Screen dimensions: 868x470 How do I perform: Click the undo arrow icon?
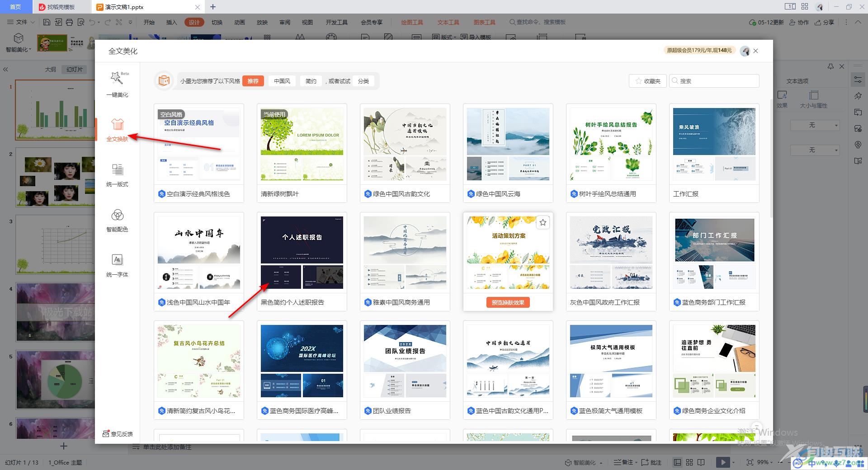pyautogui.click(x=92, y=22)
